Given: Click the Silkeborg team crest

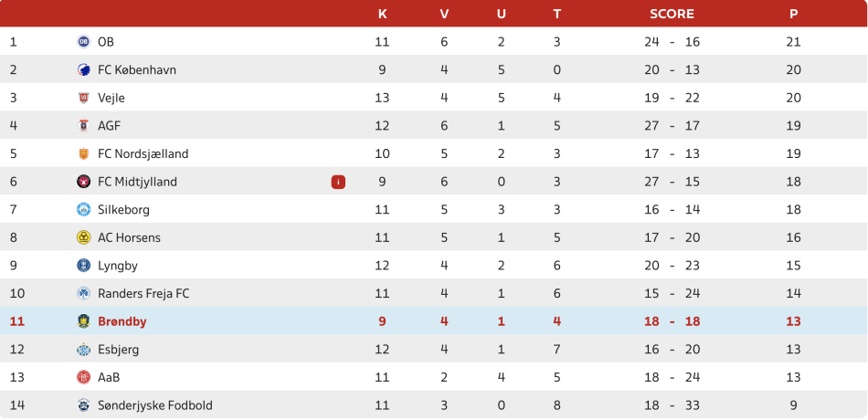Looking at the screenshot, I should tap(83, 210).
